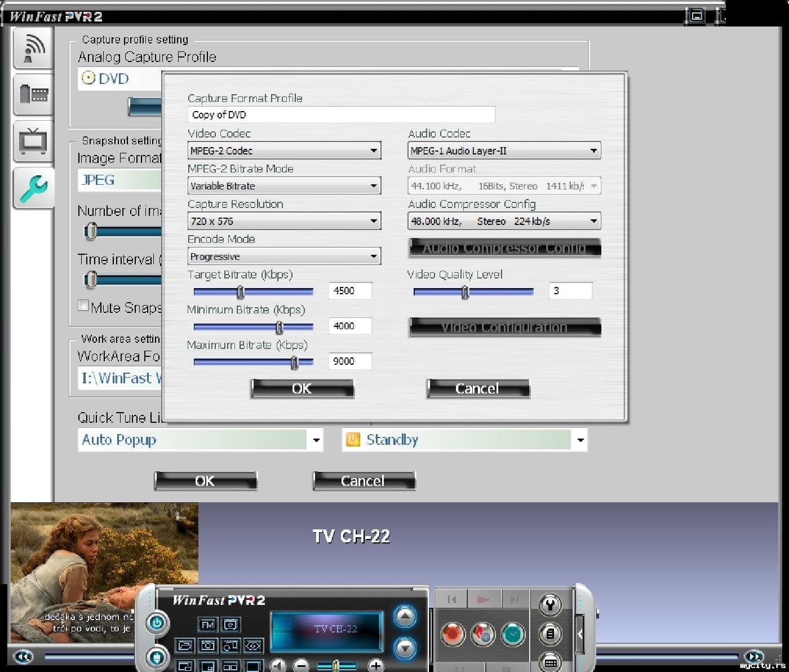This screenshot has height=672, width=789.
Task: Open the folder icon on the control panel
Action: click(x=185, y=646)
